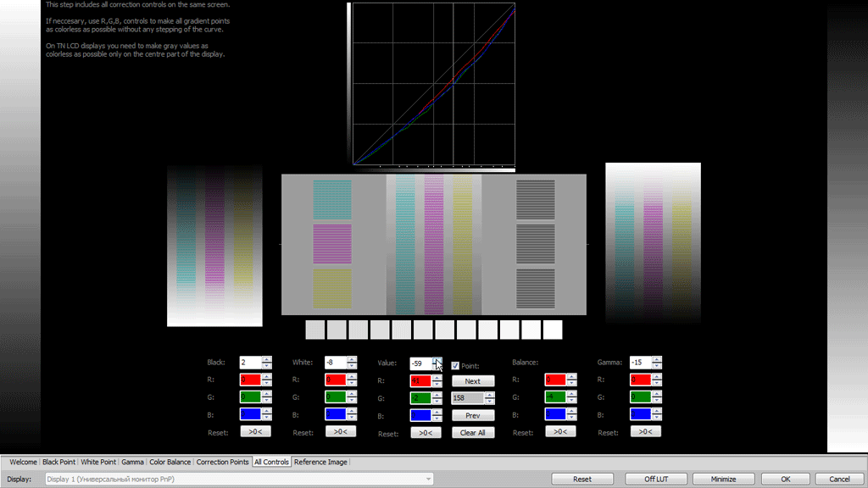Switch to the Gamma tab
Image resolution: width=868 pixels, height=488 pixels.
(132, 462)
